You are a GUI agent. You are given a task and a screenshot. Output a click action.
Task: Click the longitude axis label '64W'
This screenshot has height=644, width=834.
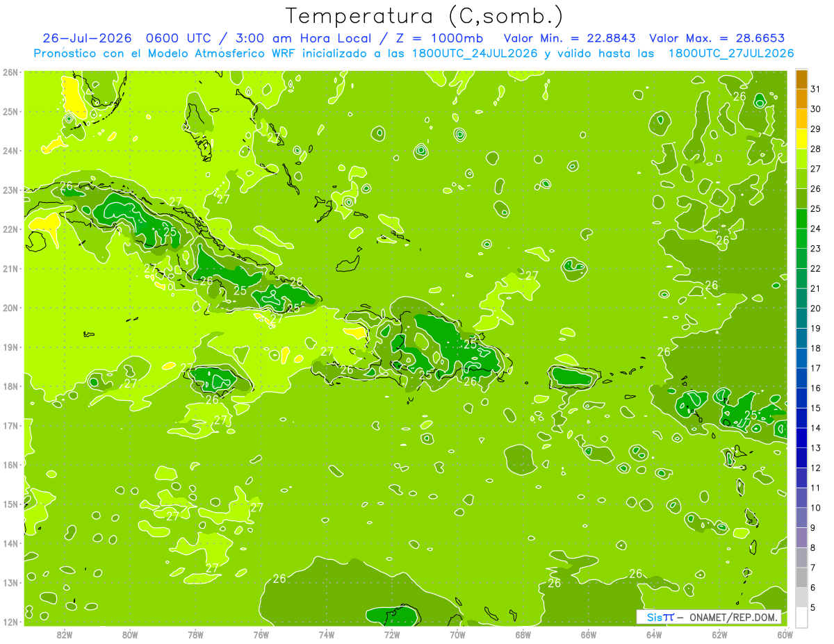coord(654,634)
